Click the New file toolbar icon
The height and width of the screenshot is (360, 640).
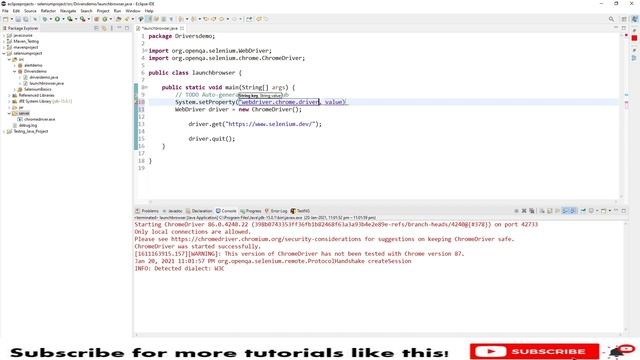(x=5, y=19)
